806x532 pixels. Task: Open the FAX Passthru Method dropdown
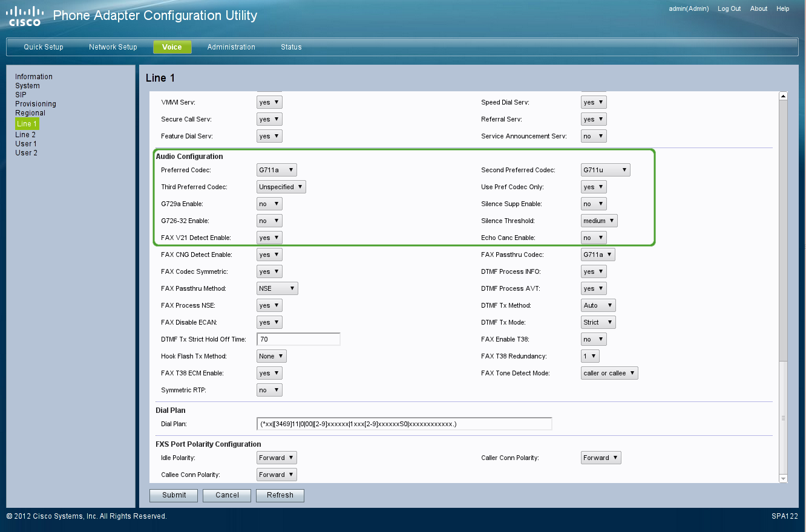click(277, 288)
